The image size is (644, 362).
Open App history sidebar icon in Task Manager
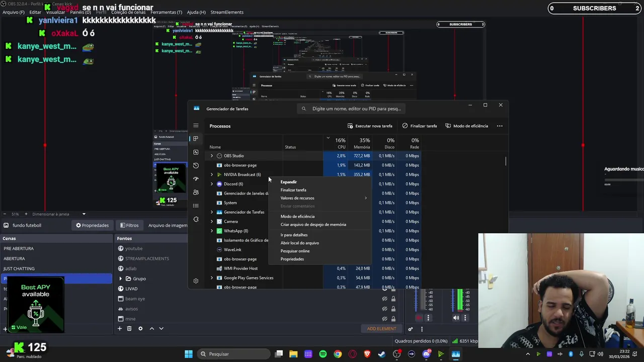click(196, 165)
